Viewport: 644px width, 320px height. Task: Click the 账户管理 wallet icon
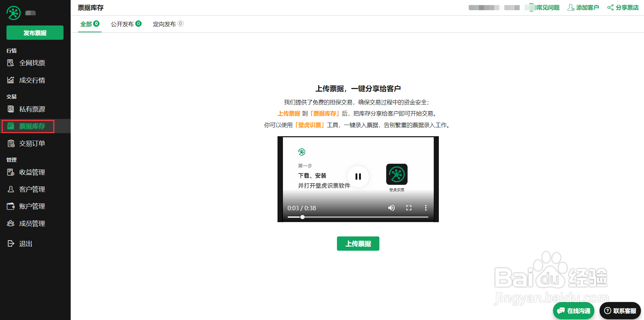point(11,206)
